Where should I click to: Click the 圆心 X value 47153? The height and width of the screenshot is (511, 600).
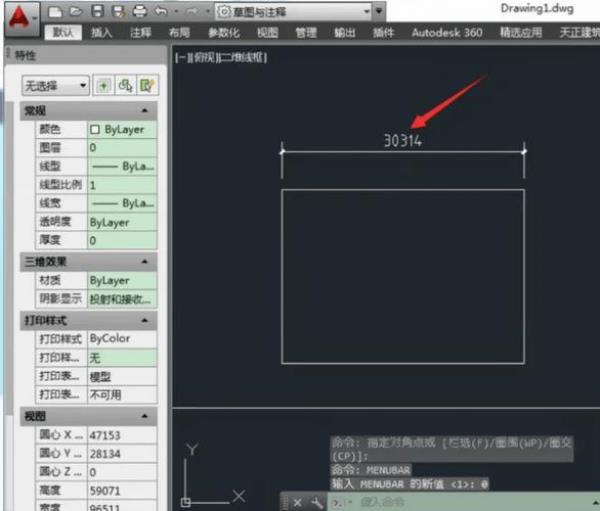[x=122, y=435]
